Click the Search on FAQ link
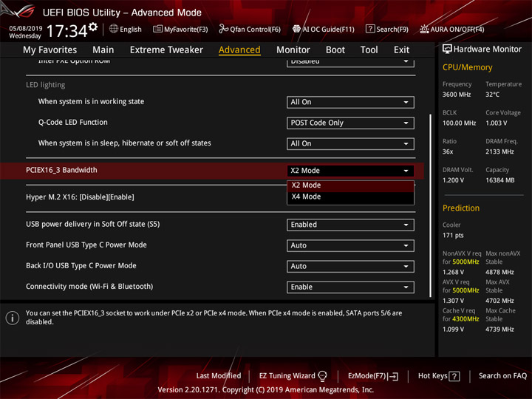The image size is (532, 399). pos(502,376)
